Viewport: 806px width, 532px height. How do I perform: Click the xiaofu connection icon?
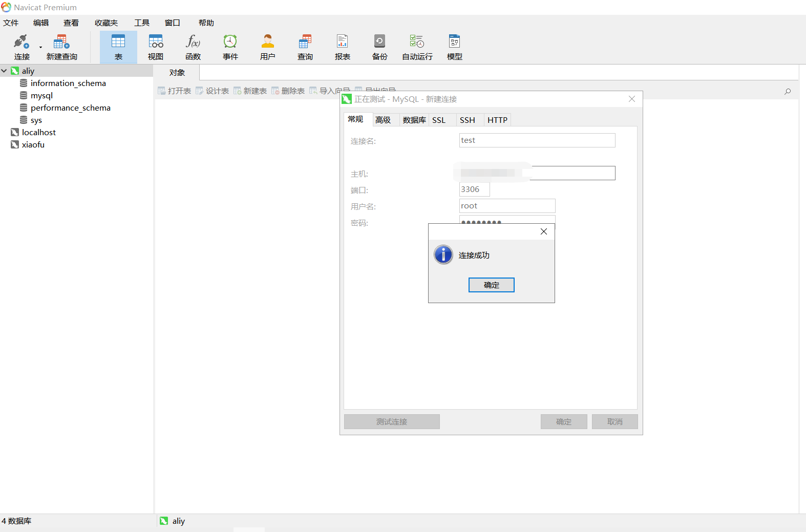coord(15,144)
